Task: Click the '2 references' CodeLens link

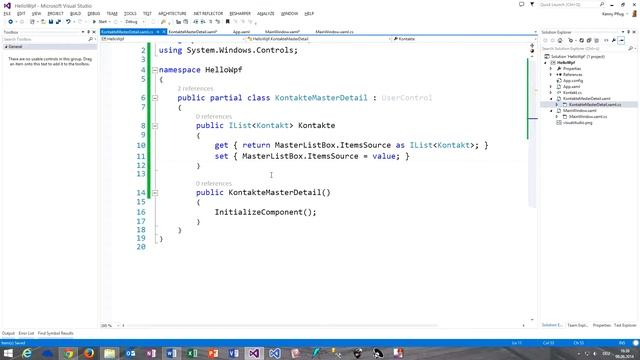Action: [195, 89]
